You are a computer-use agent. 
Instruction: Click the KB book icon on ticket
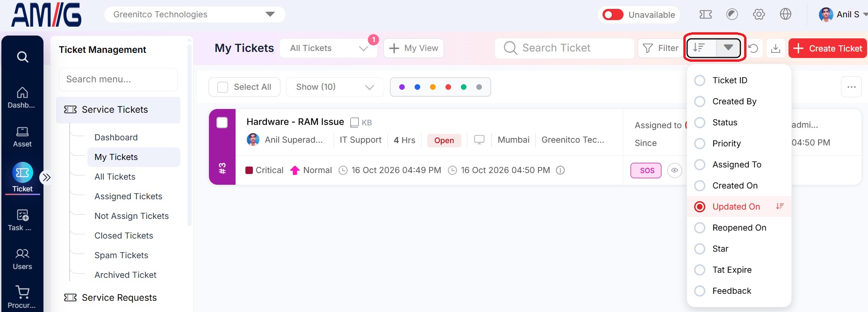[354, 123]
